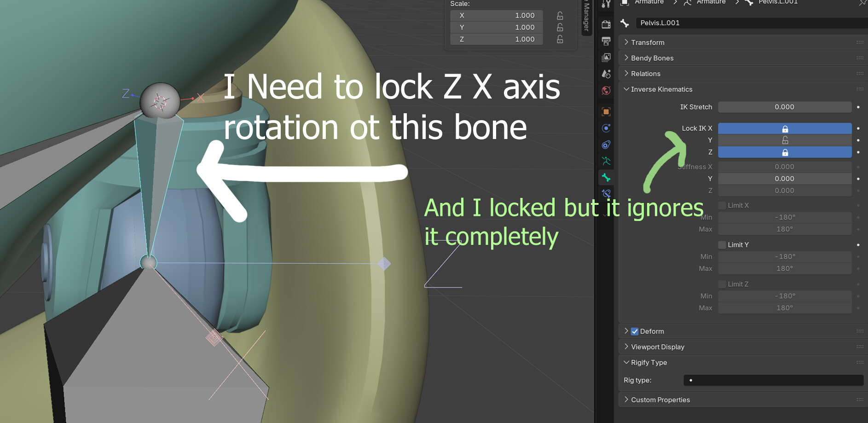Enable the Limit X checkbox
This screenshot has width=868, height=423.
(722, 205)
